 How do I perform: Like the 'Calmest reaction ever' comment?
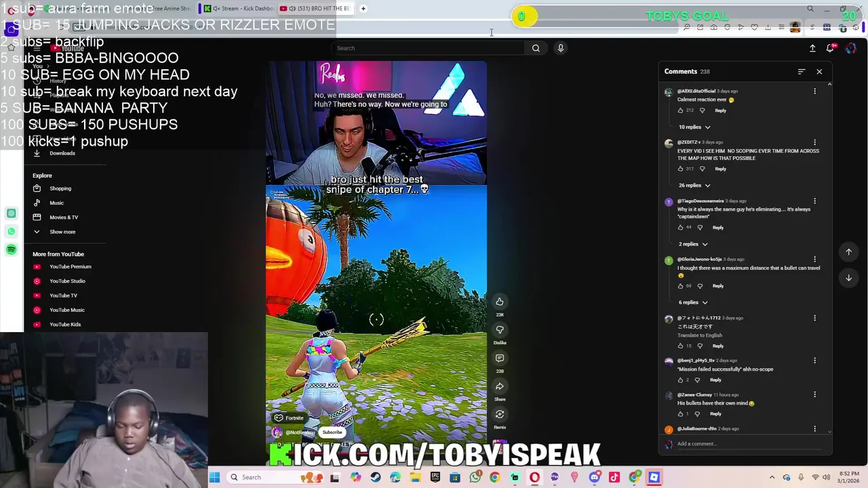click(681, 110)
